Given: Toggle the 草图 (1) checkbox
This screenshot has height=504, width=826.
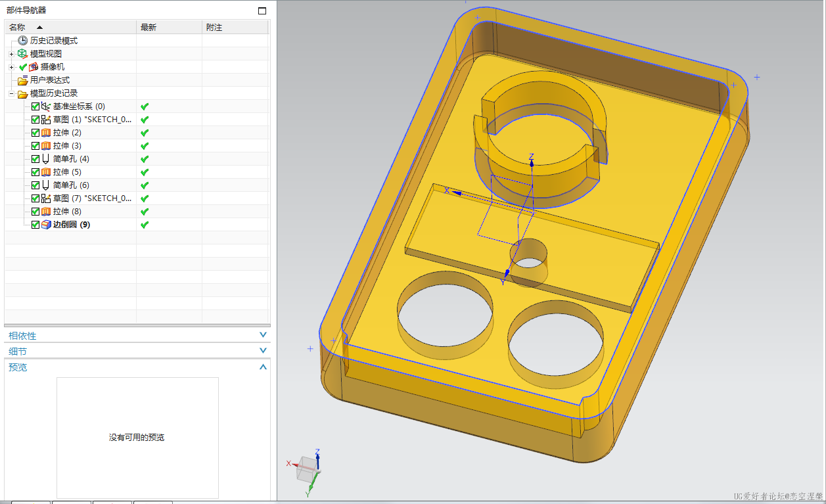Looking at the screenshot, I should click(x=35, y=120).
